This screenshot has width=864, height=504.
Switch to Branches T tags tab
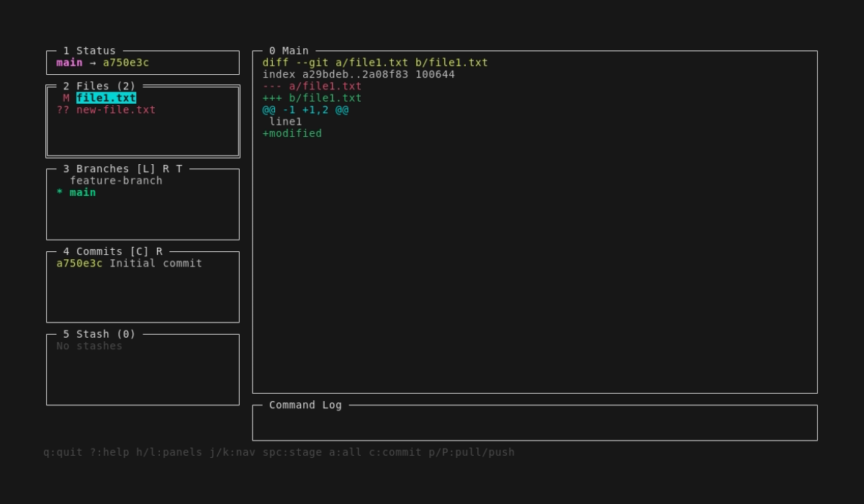[179, 169]
